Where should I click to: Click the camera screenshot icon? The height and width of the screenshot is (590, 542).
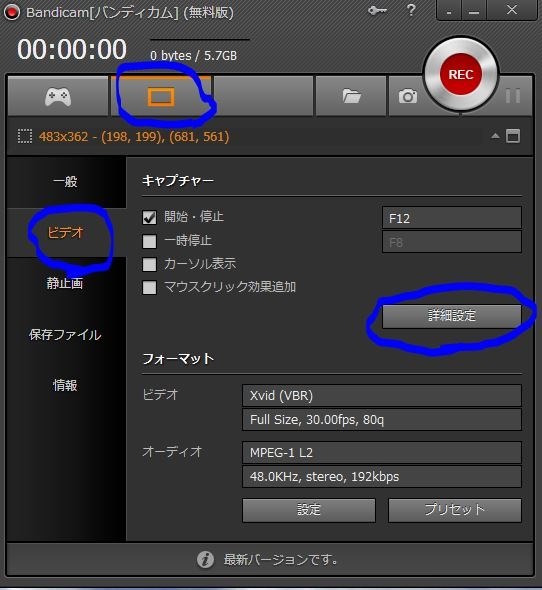408,97
